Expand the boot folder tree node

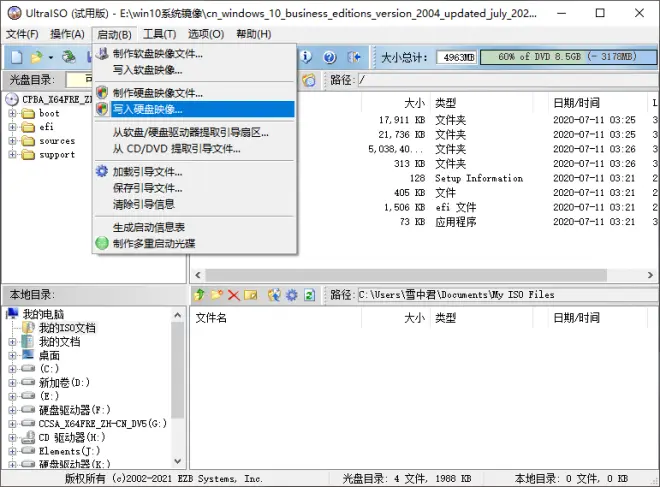click(12, 113)
